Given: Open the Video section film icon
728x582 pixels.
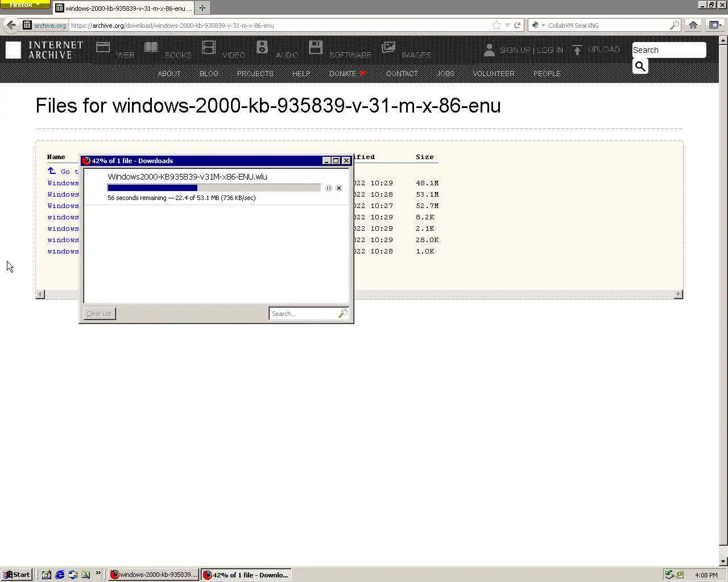Looking at the screenshot, I should (x=209, y=47).
